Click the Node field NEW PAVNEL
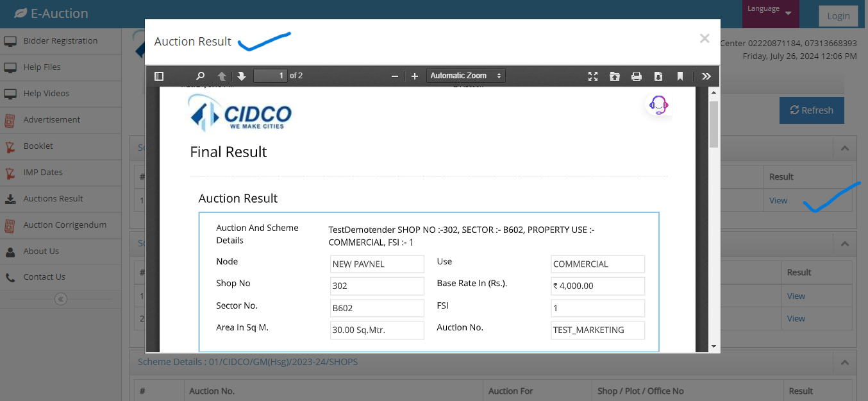This screenshot has height=401, width=868. [377, 264]
